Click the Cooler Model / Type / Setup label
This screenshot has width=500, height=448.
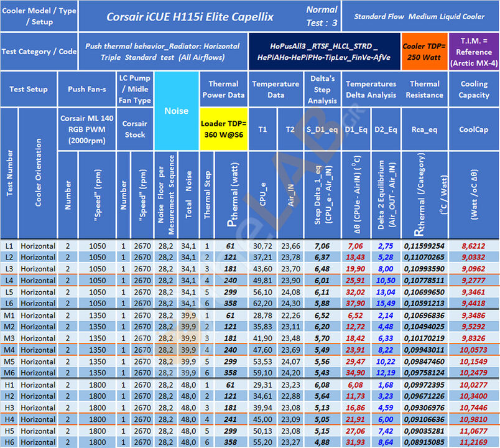point(39,16)
